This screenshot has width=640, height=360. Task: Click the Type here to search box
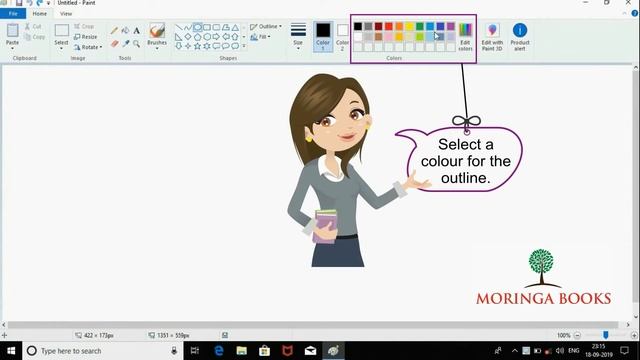(103, 351)
